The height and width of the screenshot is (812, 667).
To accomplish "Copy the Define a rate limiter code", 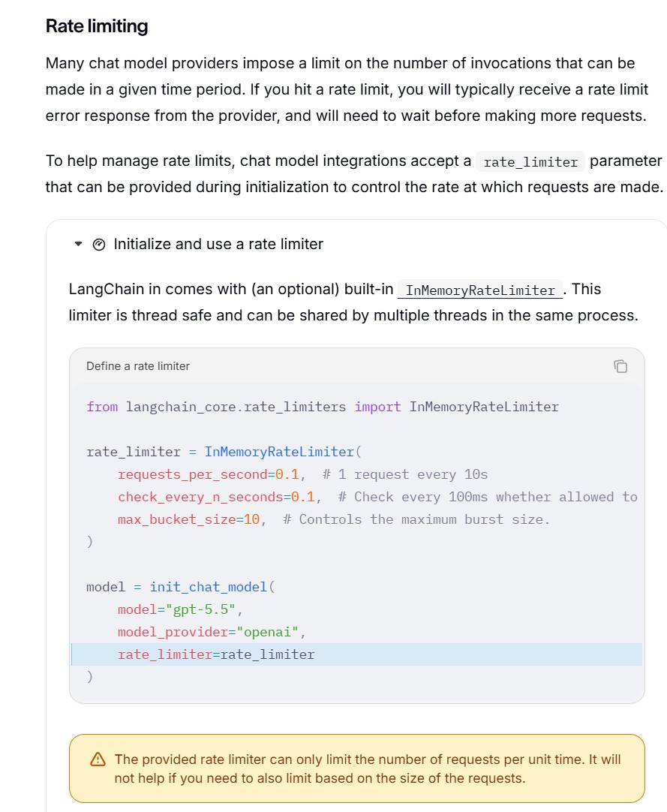I will [x=620, y=366].
